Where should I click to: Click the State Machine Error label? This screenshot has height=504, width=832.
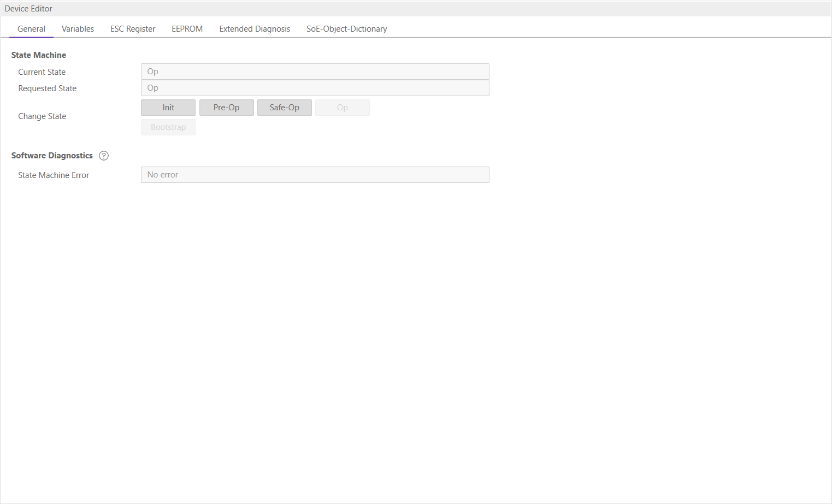click(54, 175)
